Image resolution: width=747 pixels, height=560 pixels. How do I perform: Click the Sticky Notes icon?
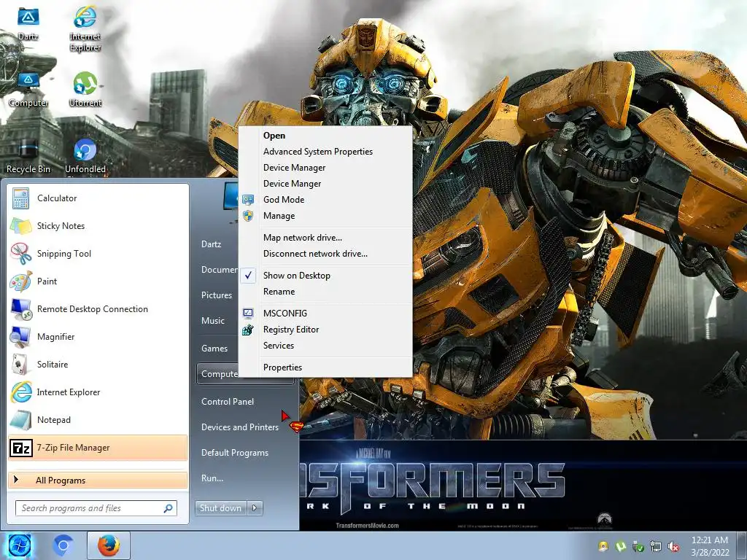21,226
